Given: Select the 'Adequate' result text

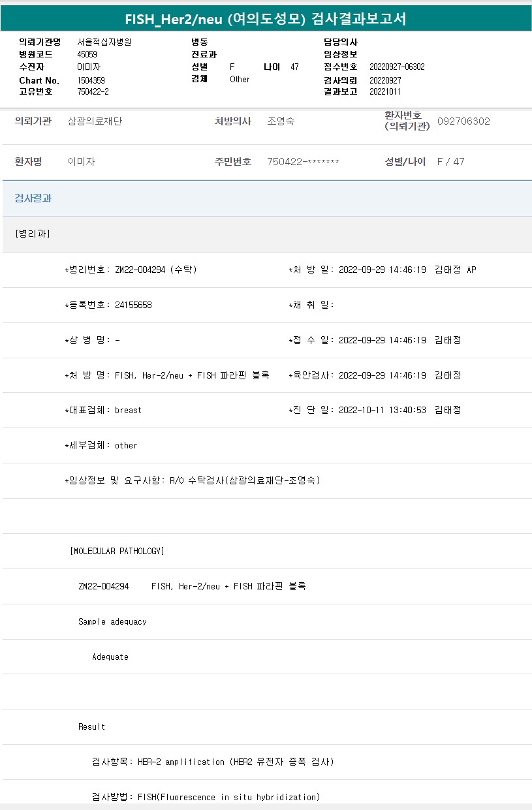Looking at the screenshot, I should [x=110, y=657].
